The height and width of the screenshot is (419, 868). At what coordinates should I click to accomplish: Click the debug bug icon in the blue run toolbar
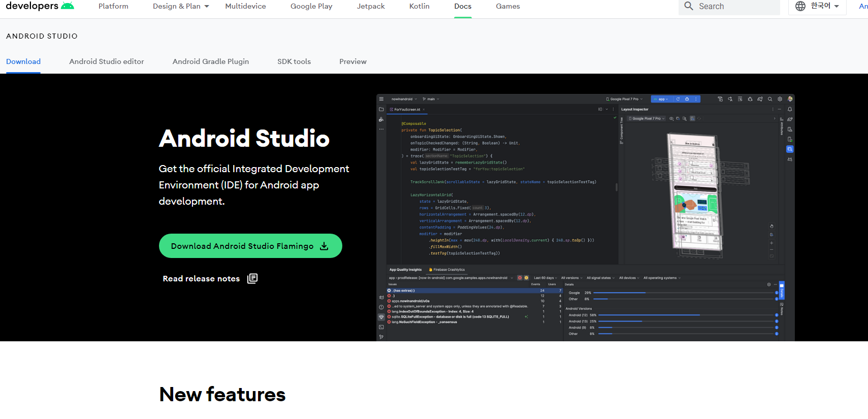tap(687, 99)
